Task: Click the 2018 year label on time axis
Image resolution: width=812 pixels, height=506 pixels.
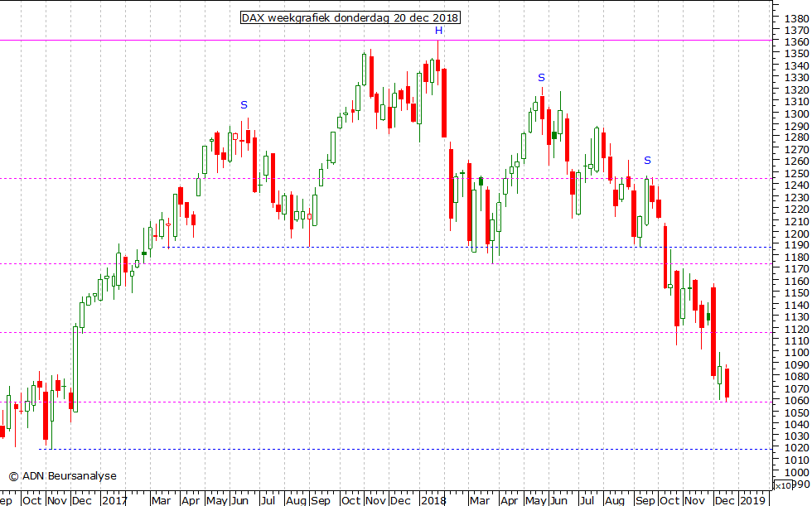Action: (x=433, y=500)
